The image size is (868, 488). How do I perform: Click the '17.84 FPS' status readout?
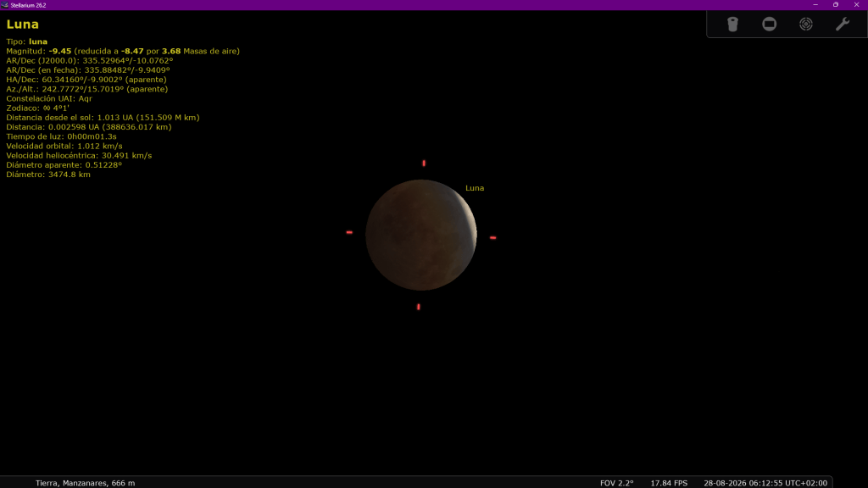pyautogui.click(x=669, y=483)
